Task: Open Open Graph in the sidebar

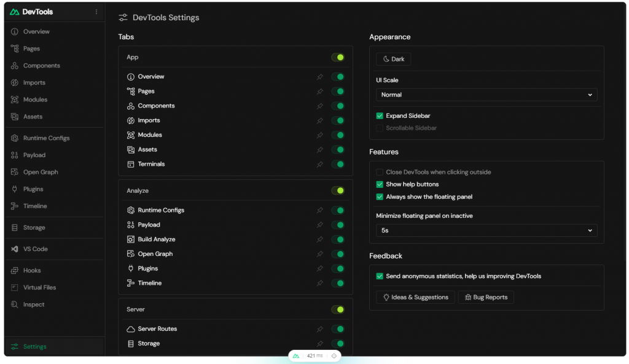Action: tap(55, 172)
